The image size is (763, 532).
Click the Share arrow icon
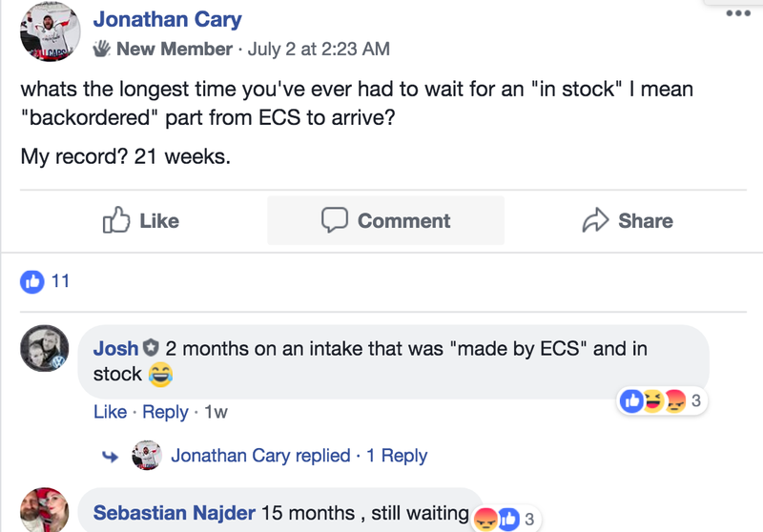[595, 220]
